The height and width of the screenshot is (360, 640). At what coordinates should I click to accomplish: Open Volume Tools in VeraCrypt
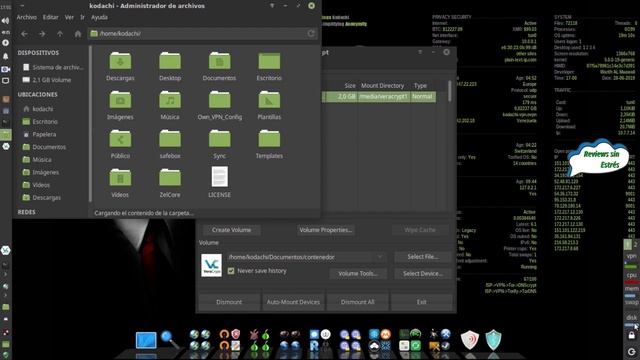[358, 273]
